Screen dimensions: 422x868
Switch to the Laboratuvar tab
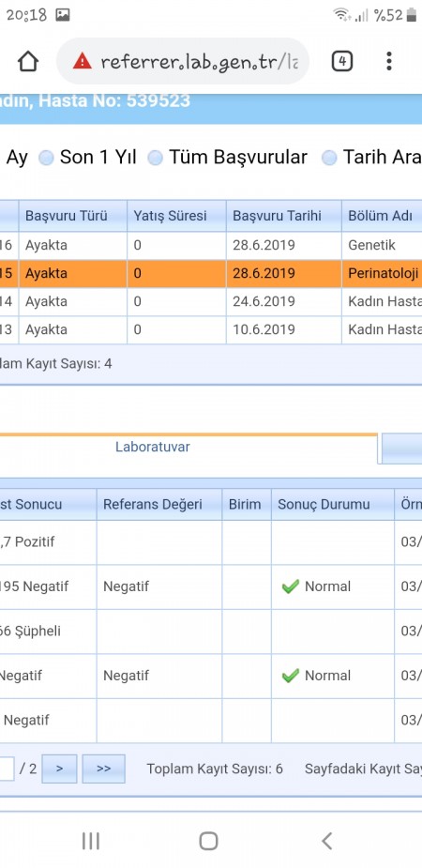(153, 448)
